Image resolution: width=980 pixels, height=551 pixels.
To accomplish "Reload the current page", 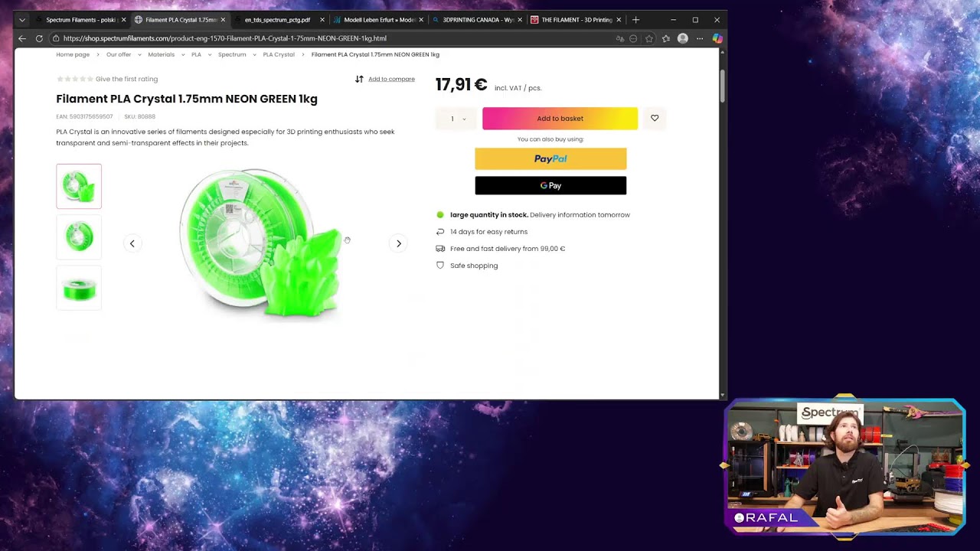I will click(x=39, y=38).
